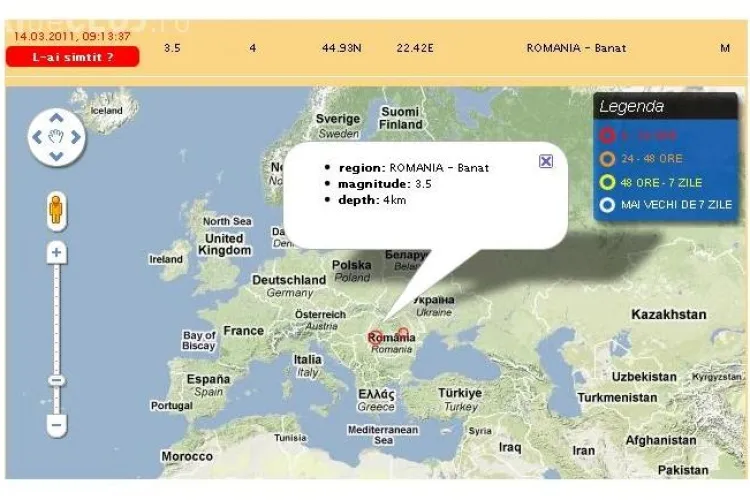Click the Iceland label on map
The width and height of the screenshot is (750, 500).
[x=107, y=111]
